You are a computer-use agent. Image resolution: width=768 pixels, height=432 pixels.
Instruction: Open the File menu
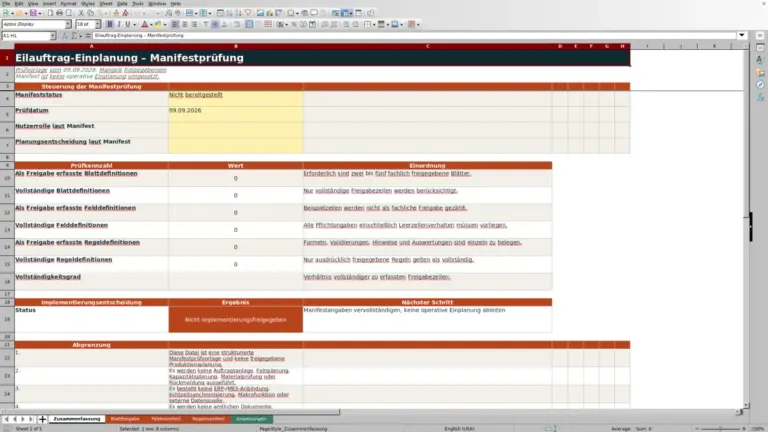[x=6, y=3]
